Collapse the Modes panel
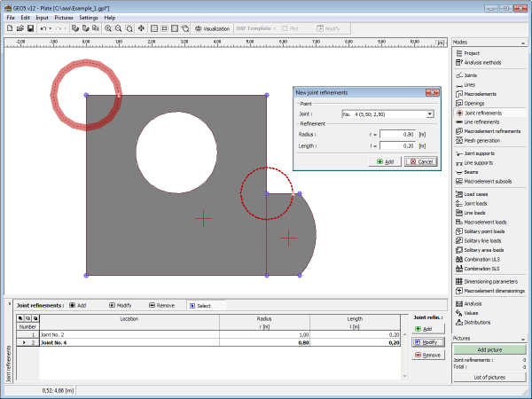 click(526, 43)
